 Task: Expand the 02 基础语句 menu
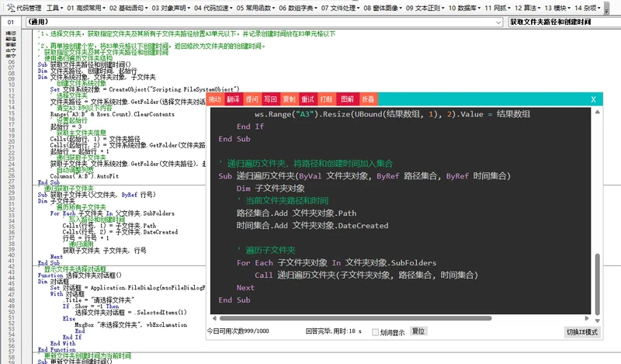coord(128,8)
